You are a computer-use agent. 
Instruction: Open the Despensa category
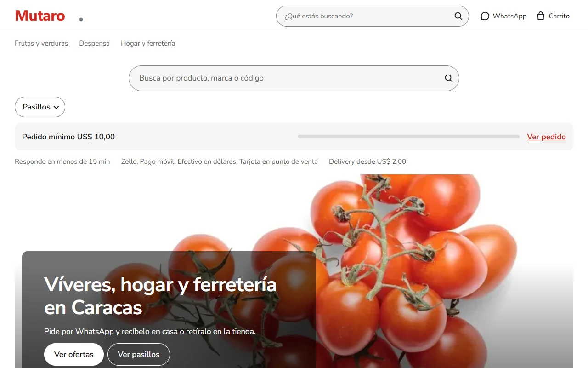tap(94, 43)
